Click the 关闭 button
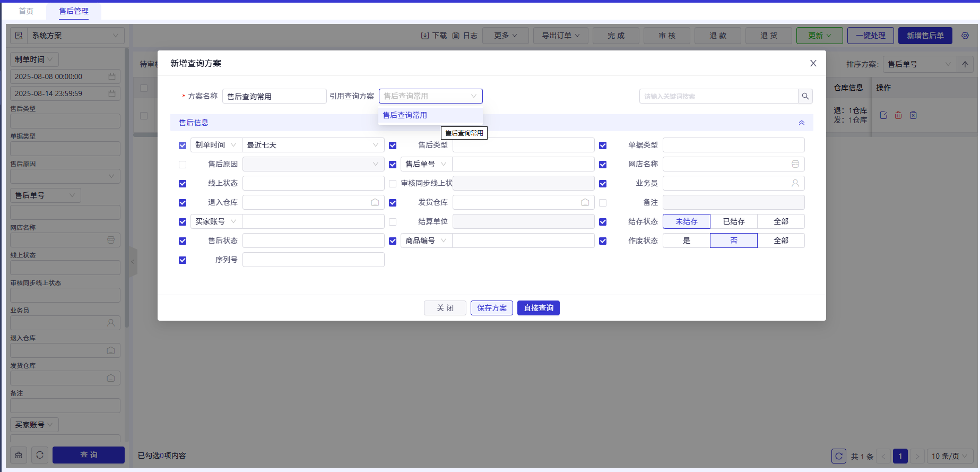 point(445,308)
